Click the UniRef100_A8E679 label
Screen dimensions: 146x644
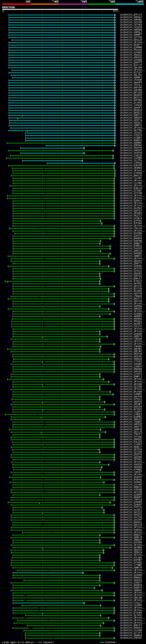coord(131,337)
